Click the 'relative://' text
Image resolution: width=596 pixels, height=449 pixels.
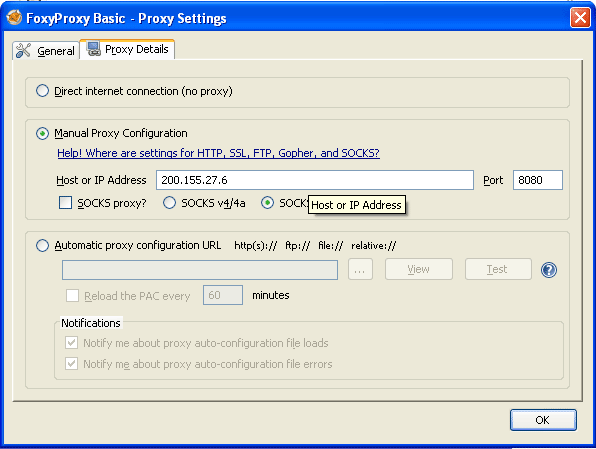[373, 246]
